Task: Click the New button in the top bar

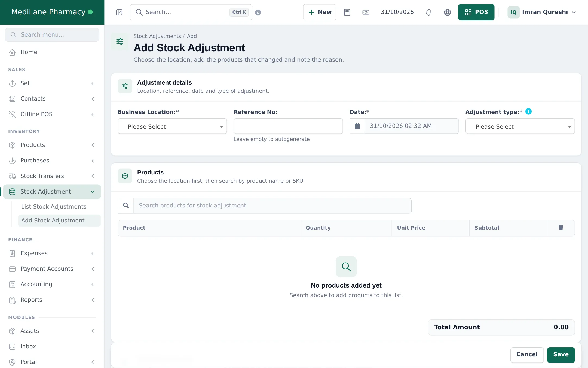Action: (320, 12)
